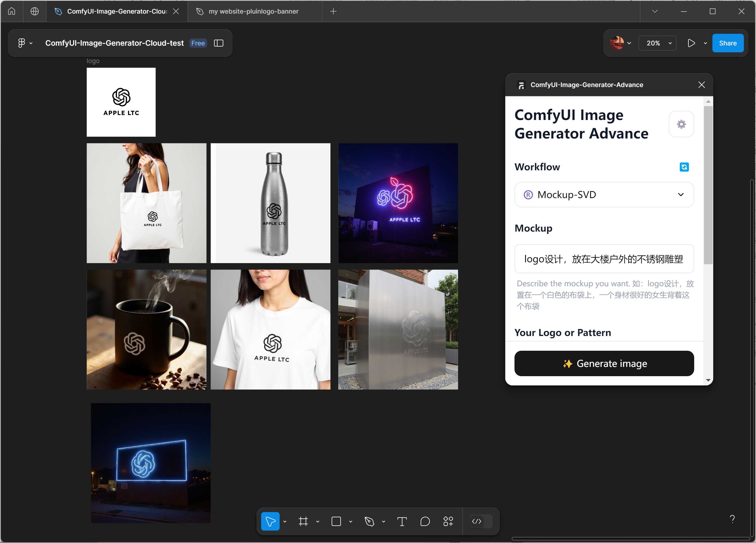This screenshot has height=543, width=756.
Task: Toggle the sidebar panel layout icon
Action: click(219, 43)
